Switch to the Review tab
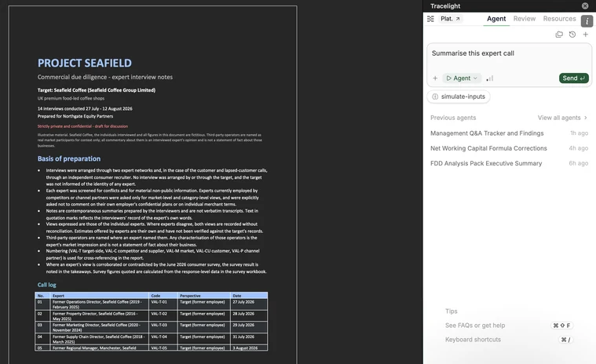Viewport: 596px width, 364px height. [x=525, y=19]
